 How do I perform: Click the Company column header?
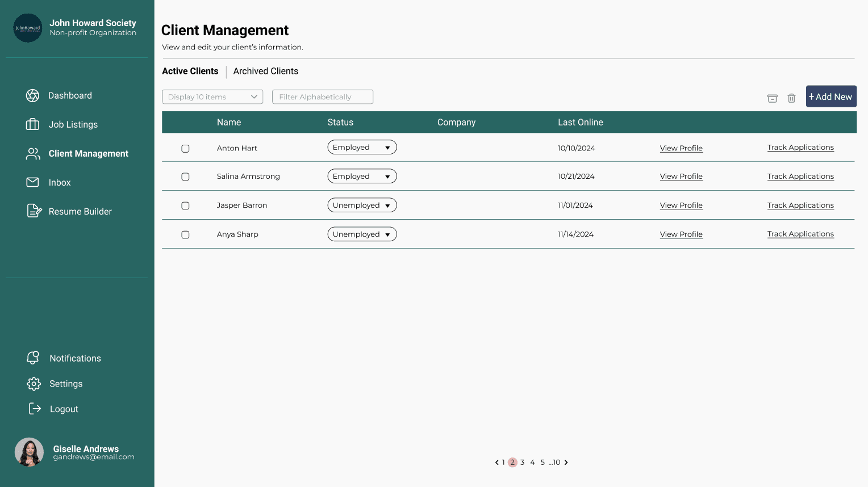coord(456,123)
